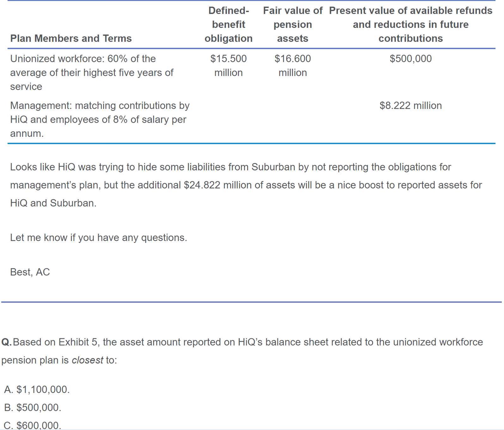
Task: Click the "Management: matching contributions" row description
Action: point(100,119)
